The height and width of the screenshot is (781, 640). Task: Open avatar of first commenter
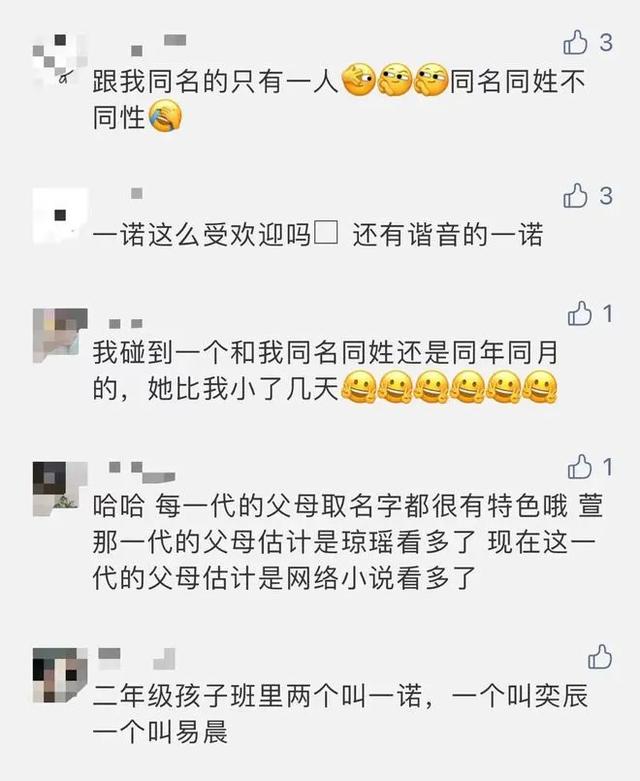point(60,60)
